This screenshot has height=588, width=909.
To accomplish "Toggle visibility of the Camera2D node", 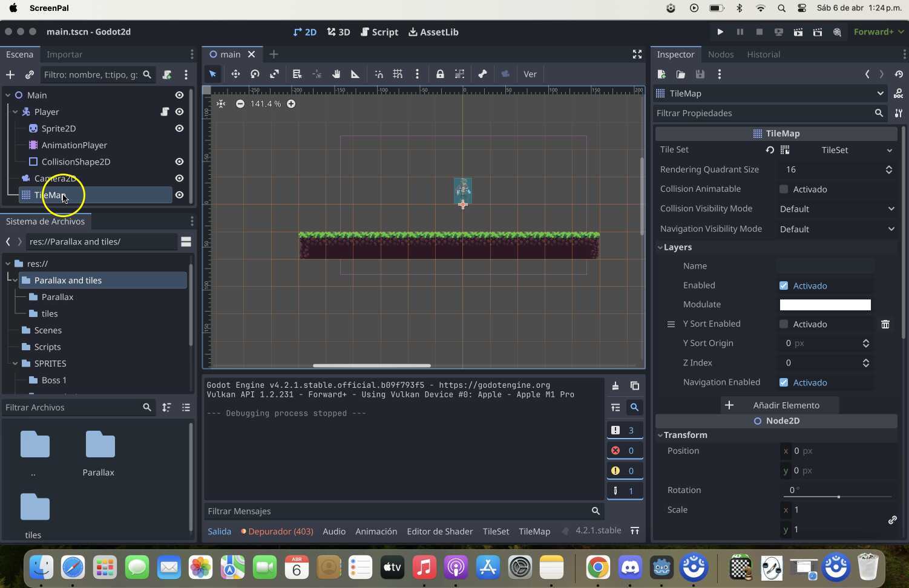I will pyautogui.click(x=179, y=178).
